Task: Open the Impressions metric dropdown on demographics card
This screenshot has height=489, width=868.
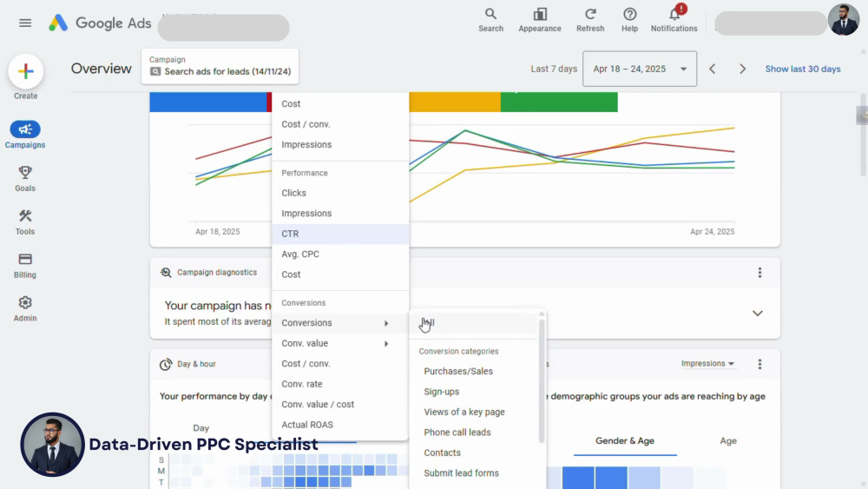Action: click(707, 364)
